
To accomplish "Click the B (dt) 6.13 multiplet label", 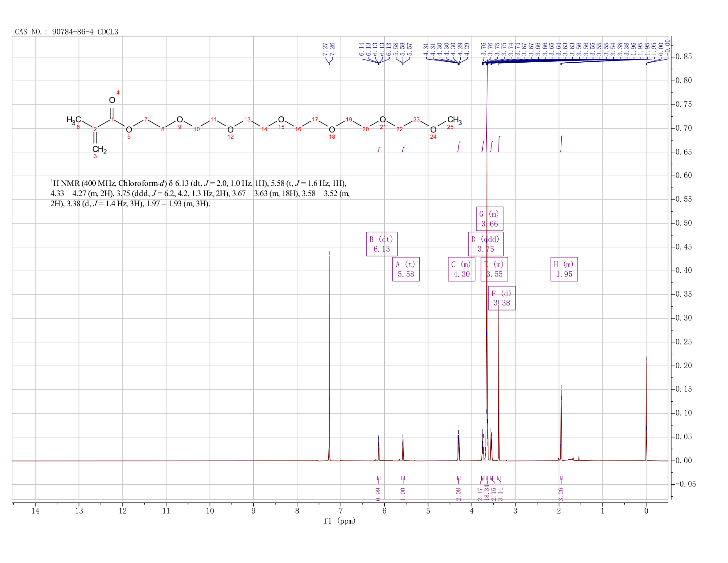I will coord(382,244).
